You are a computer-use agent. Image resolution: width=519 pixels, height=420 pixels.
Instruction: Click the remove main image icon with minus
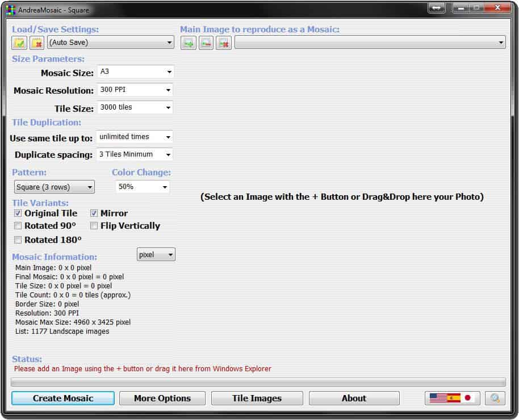tap(206, 43)
